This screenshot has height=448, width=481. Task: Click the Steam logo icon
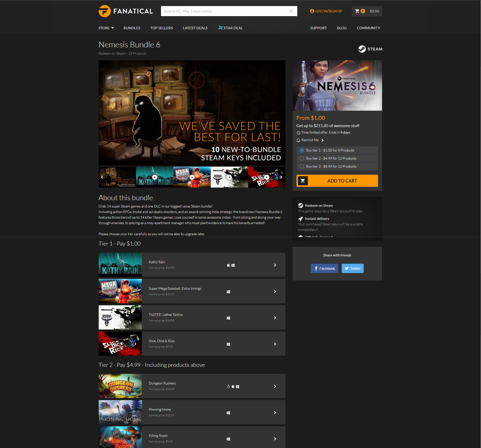362,49
